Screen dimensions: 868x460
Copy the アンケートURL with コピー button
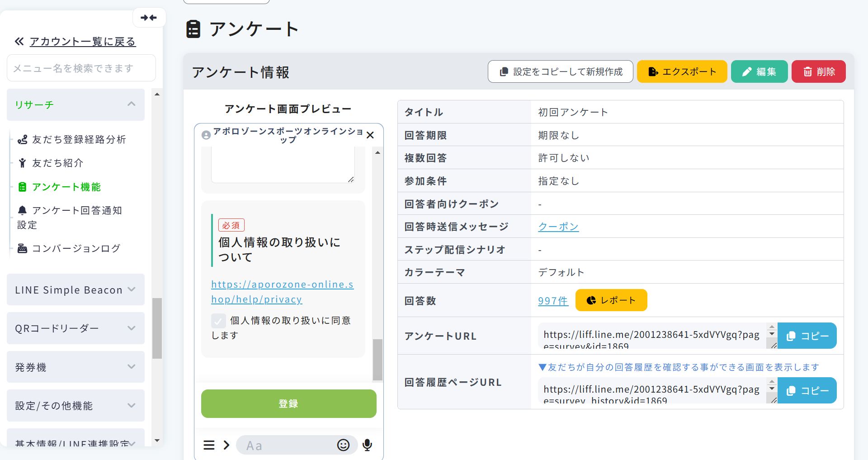[807, 336]
